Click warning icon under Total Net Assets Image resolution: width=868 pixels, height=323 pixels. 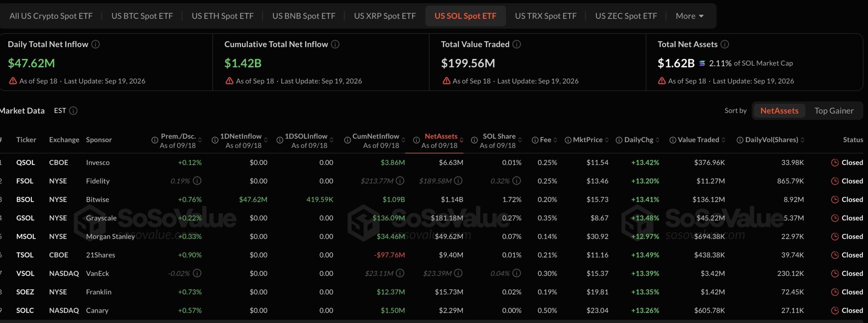click(662, 81)
